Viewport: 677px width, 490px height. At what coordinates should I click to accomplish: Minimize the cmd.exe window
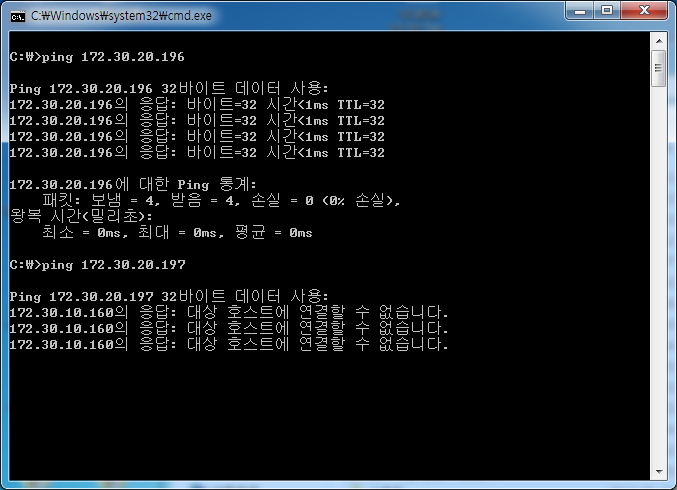click(580, 10)
